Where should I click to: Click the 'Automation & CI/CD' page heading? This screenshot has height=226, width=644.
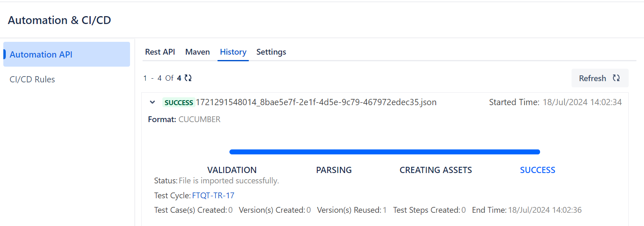tap(60, 20)
